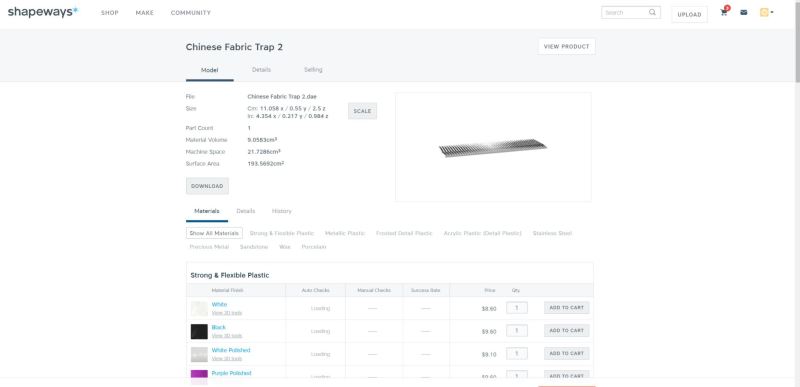Click the VIEW PRODUCT button
This screenshot has width=800, height=387.
click(566, 46)
